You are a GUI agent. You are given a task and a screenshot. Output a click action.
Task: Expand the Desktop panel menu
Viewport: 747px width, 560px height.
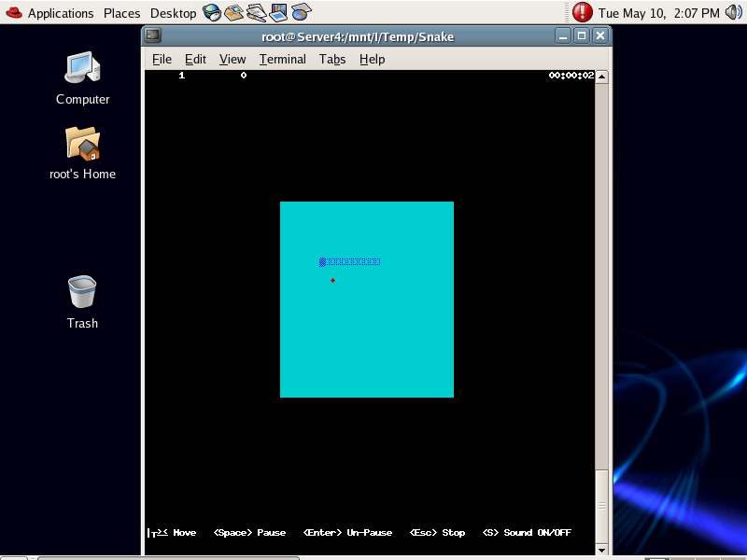173,13
